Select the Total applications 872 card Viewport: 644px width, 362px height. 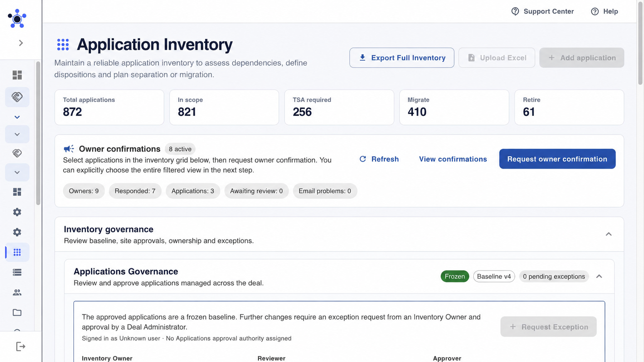pos(109,107)
